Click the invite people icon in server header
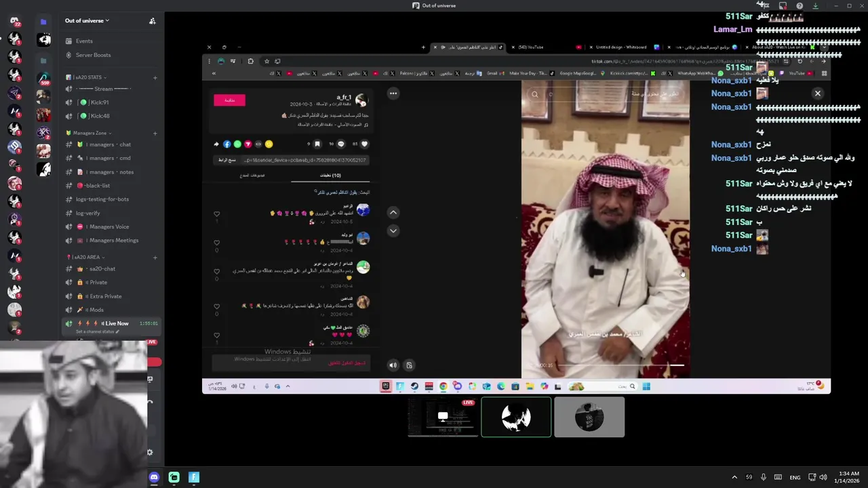Image resolution: width=868 pixels, height=488 pixels. [x=152, y=21]
